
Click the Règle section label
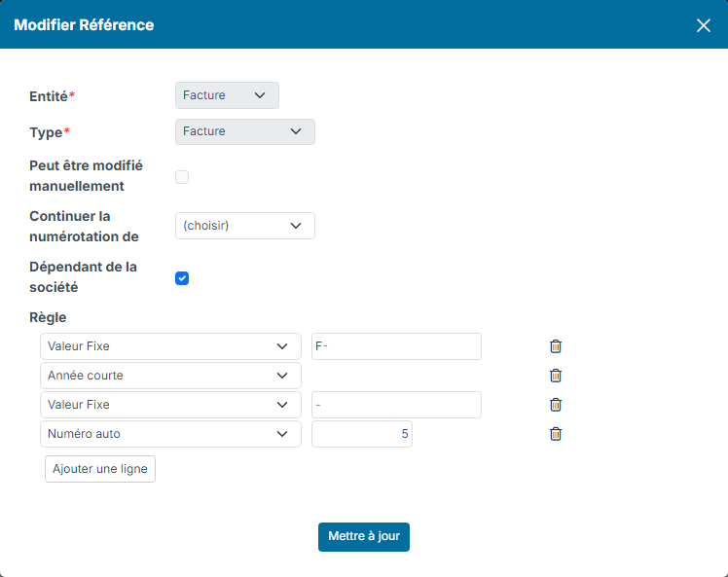click(48, 317)
